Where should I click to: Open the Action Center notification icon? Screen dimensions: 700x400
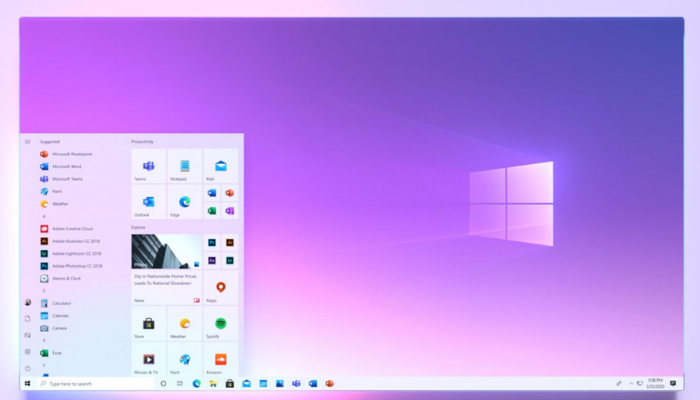(x=673, y=383)
